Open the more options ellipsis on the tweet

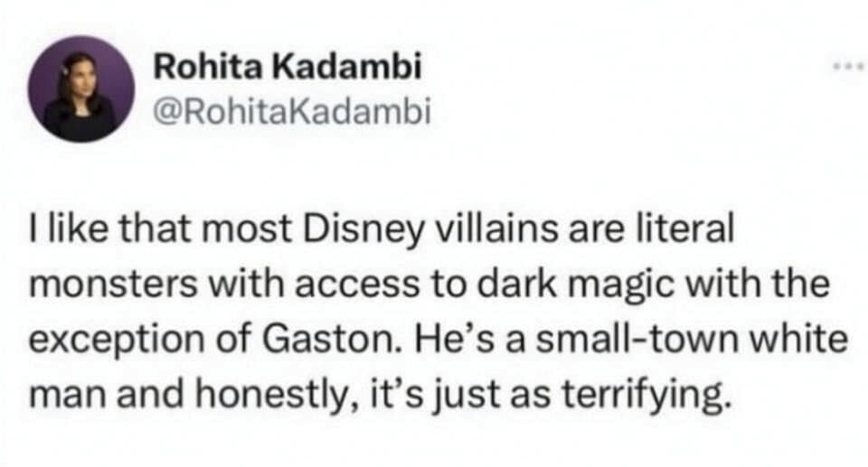pyautogui.click(x=850, y=67)
